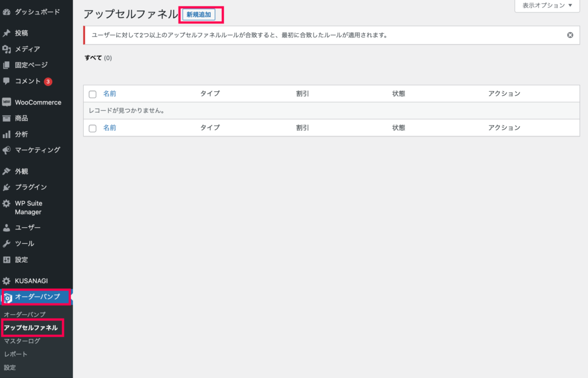Open 商品 menu label
The image size is (588, 378).
point(21,118)
